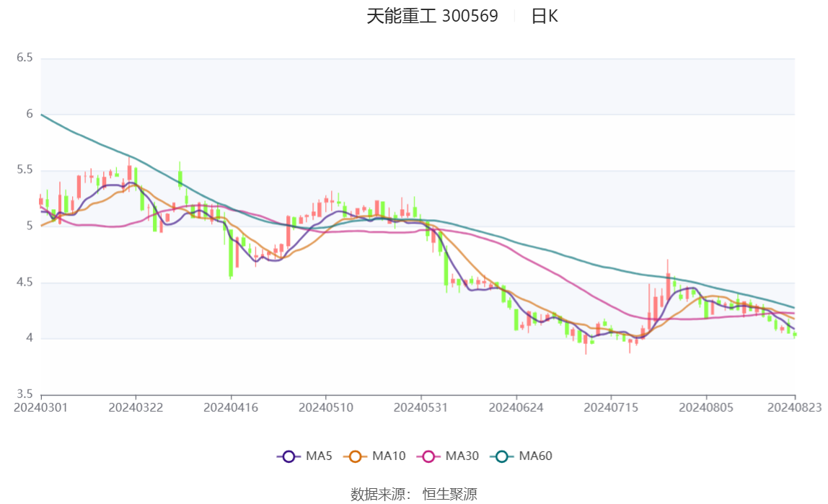Toggle the MA5 legend series
Viewport: 828px width, 504px height.
point(304,456)
